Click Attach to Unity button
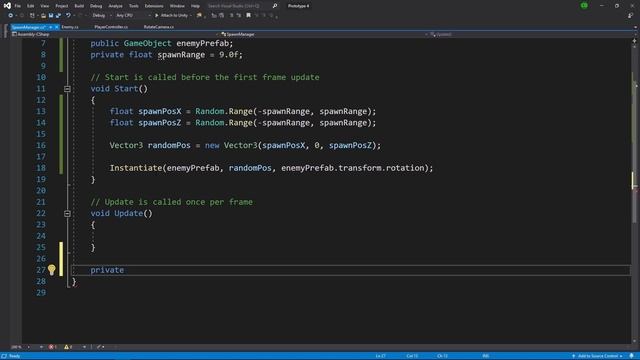Image resolution: width=640 pixels, height=360 pixels. (171, 16)
